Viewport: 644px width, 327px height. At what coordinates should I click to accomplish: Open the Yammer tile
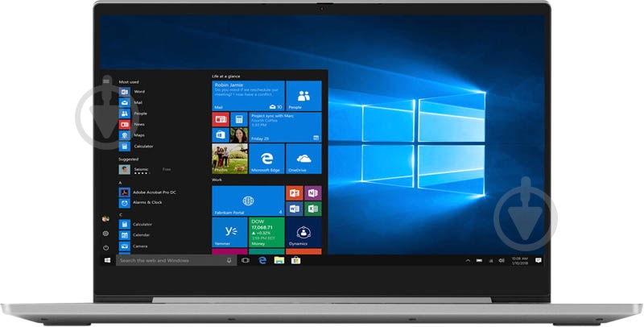click(229, 232)
